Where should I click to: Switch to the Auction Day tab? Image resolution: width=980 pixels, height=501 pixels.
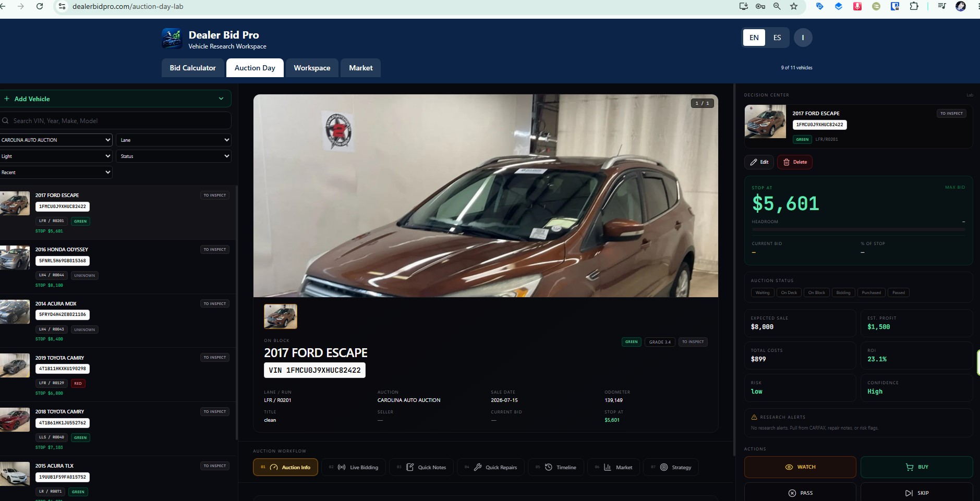(x=255, y=68)
